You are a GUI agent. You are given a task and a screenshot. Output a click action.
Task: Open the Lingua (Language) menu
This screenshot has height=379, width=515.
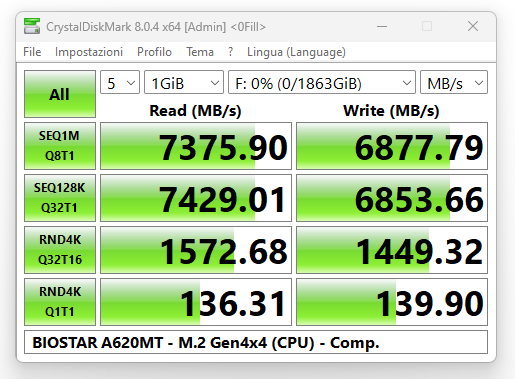point(296,52)
